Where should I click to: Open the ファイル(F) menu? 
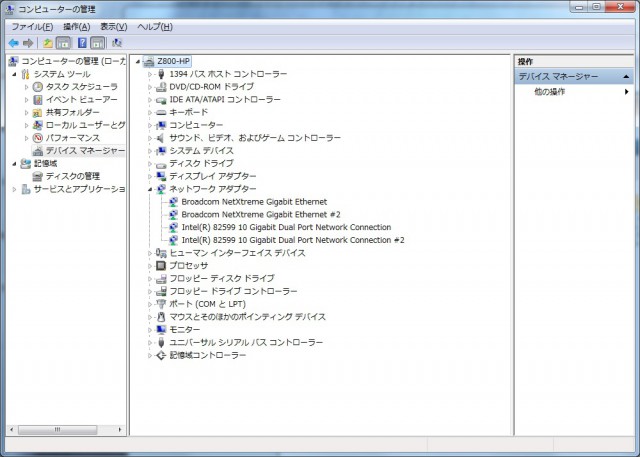pos(32,26)
